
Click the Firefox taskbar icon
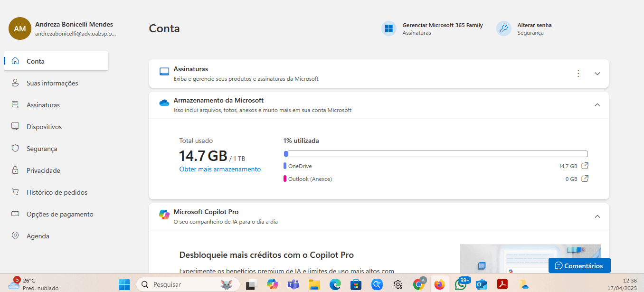click(x=440, y=284)
